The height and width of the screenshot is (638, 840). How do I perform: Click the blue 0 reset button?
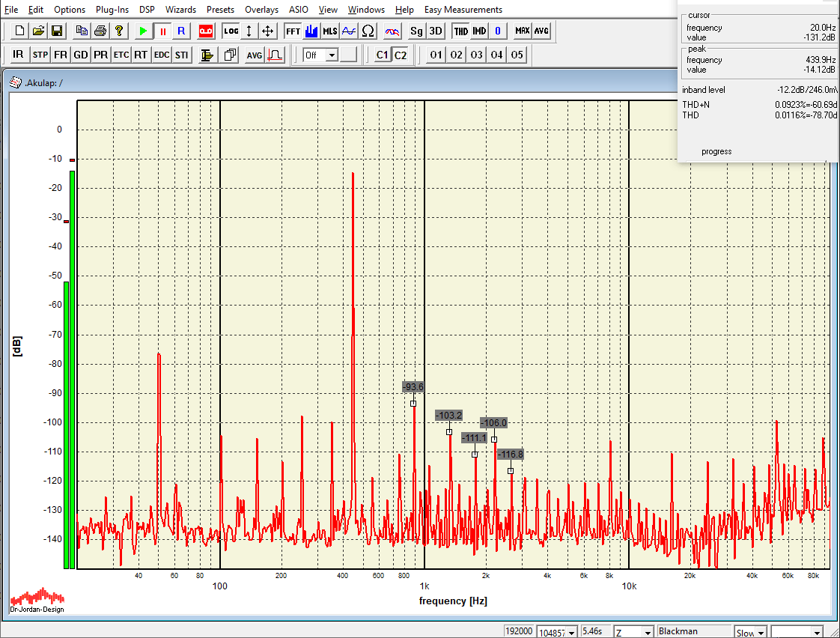pyautogui.click(x=498, y=31)
